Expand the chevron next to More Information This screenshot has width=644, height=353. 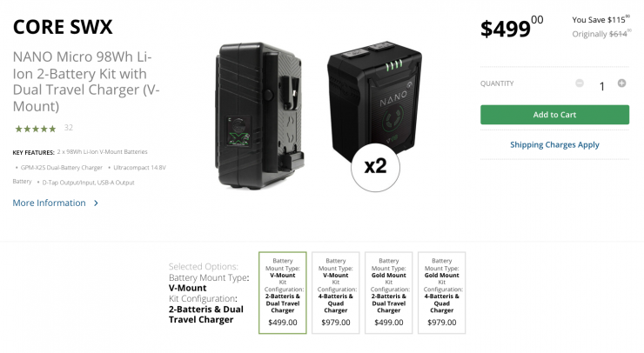point(96,203)
